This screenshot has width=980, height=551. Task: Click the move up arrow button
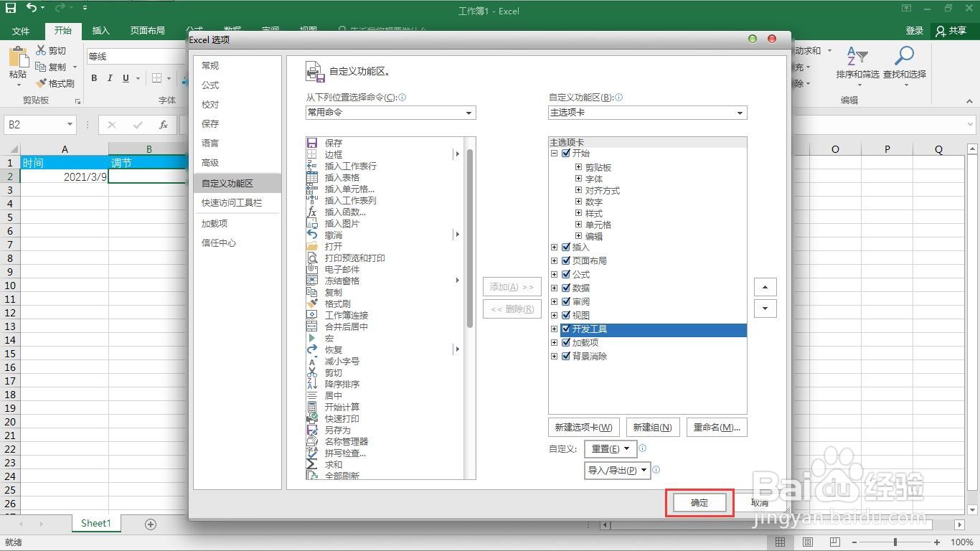765,287
